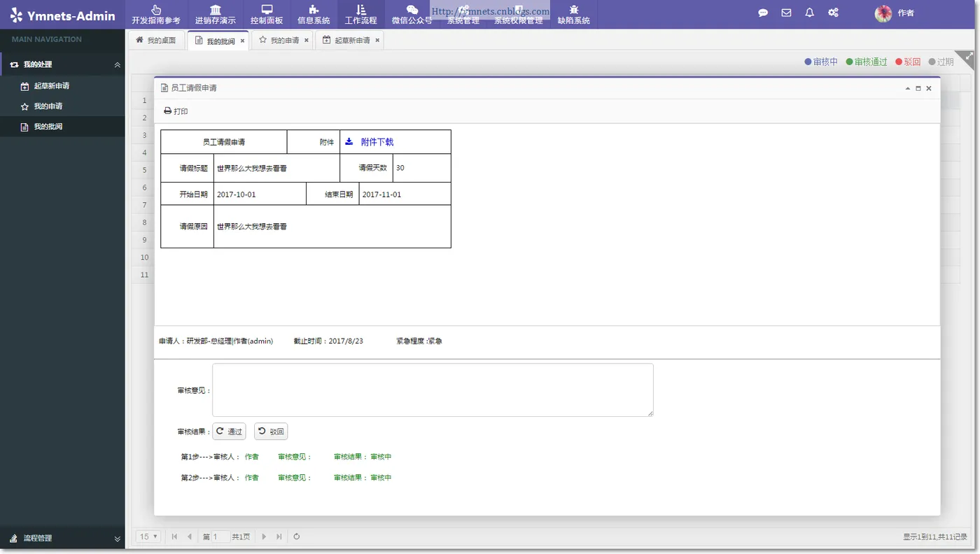Open 我的申请 in the sidebar
This screenshot has height=554, width=980.
click(x=62, y=106)
